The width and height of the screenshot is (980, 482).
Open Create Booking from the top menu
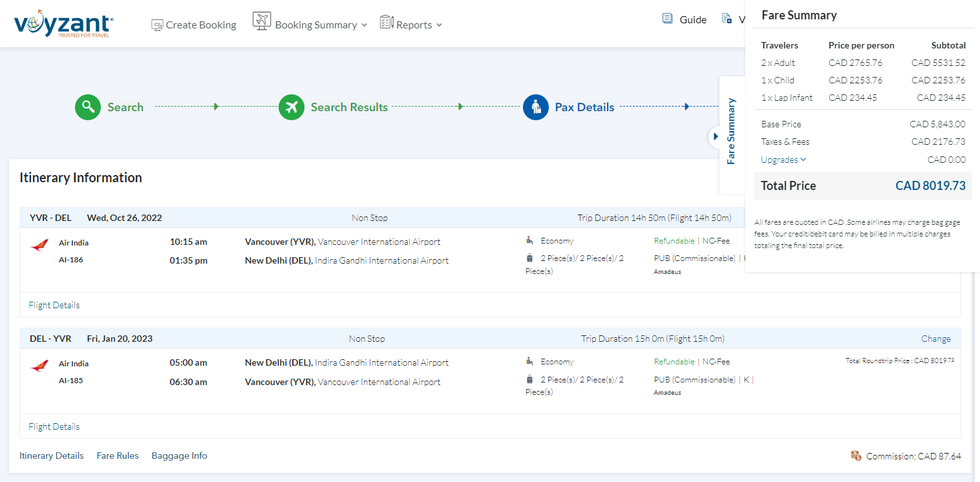click(x=194, y=25)
